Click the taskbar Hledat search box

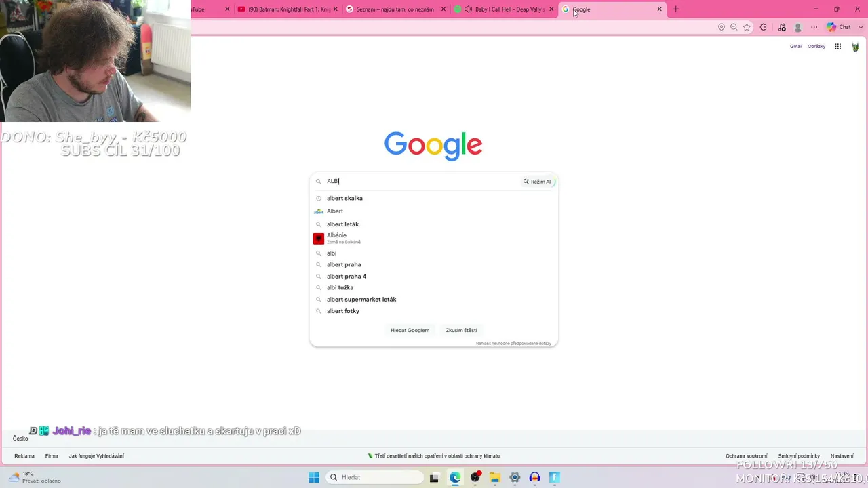click(375, 477)
